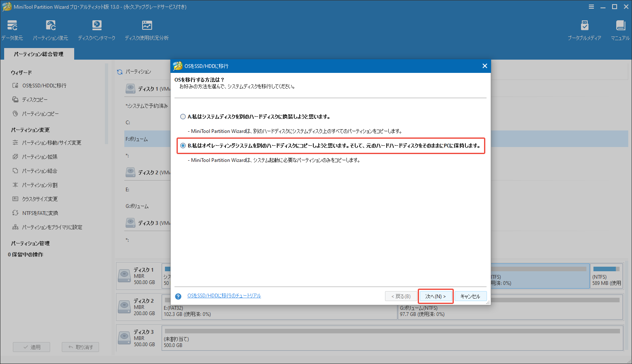632x364 pixels.
Task: Select migration option B to copy only the OS
Action: click(183, 146)
